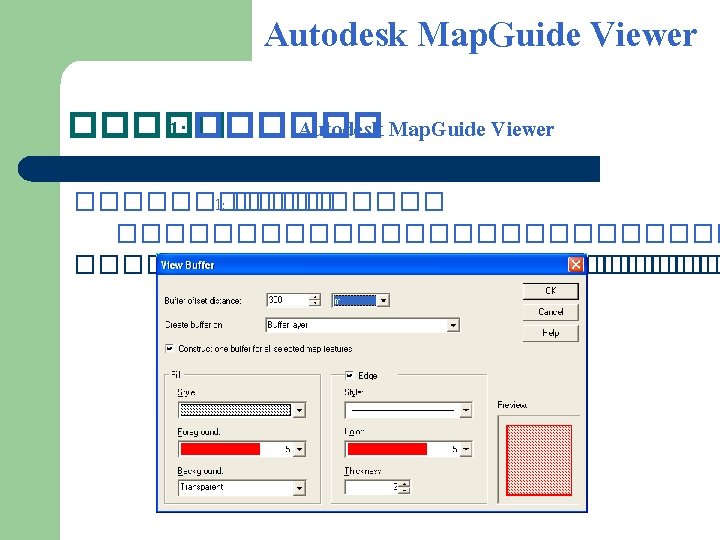The width and height of the screenshot is (720, 540).
Task: Adjust Edge Thickness with spinner arrows
Action: click(404, 487)
